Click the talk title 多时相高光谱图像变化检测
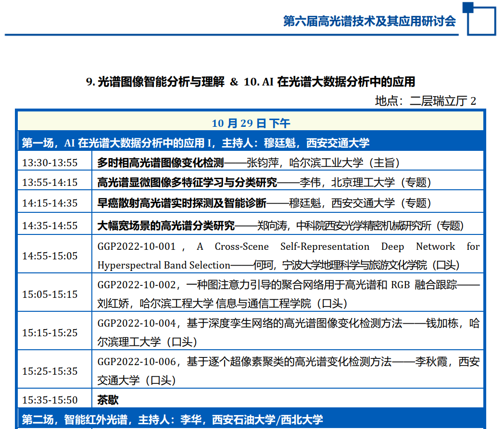Viewport: 504px width, 429px height. [160, 162]
